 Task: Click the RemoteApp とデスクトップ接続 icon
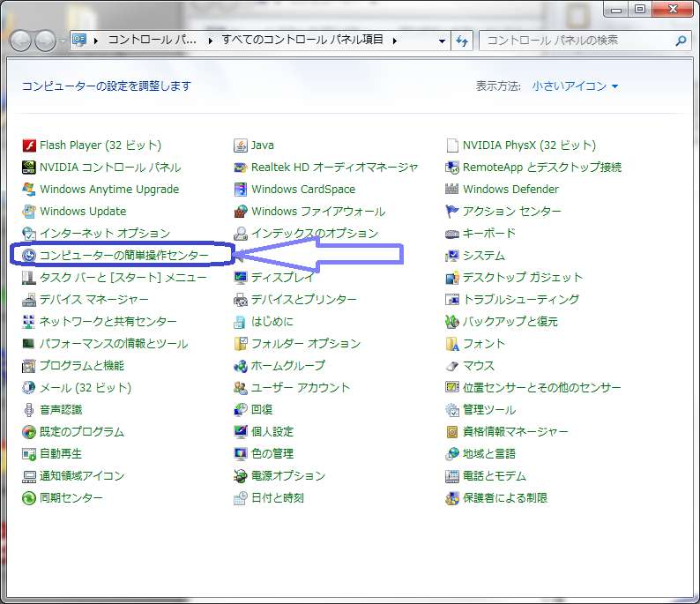click(x=451, y=168)
